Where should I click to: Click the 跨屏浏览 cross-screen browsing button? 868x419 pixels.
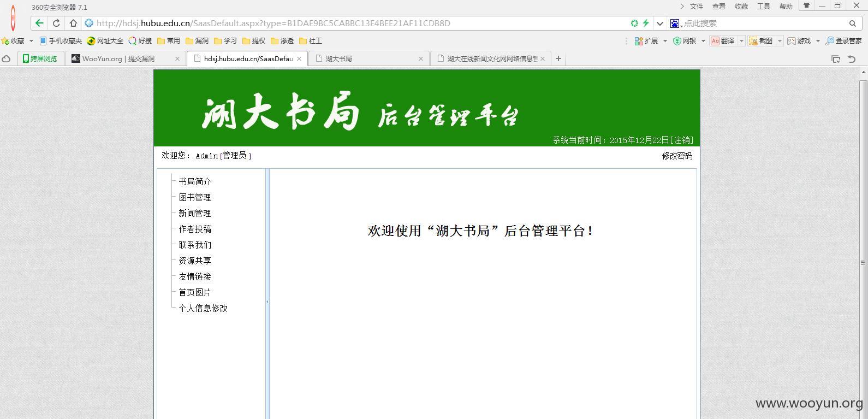(40, 58)
